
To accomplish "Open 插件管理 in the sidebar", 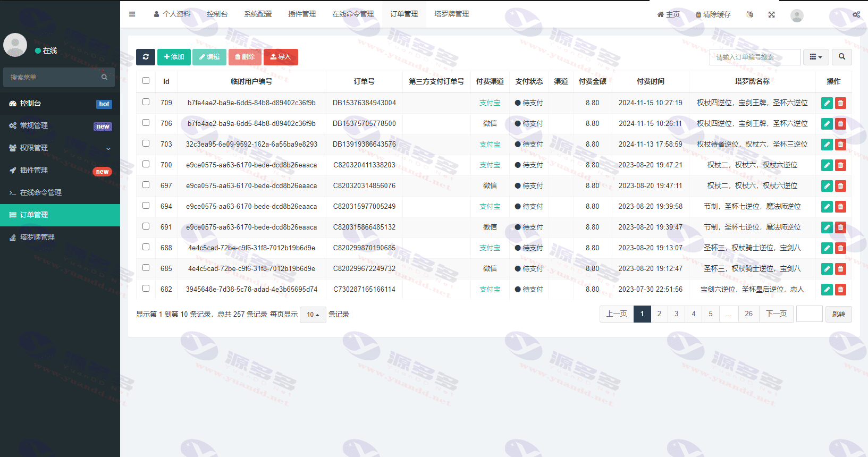I will click(60, 171).
